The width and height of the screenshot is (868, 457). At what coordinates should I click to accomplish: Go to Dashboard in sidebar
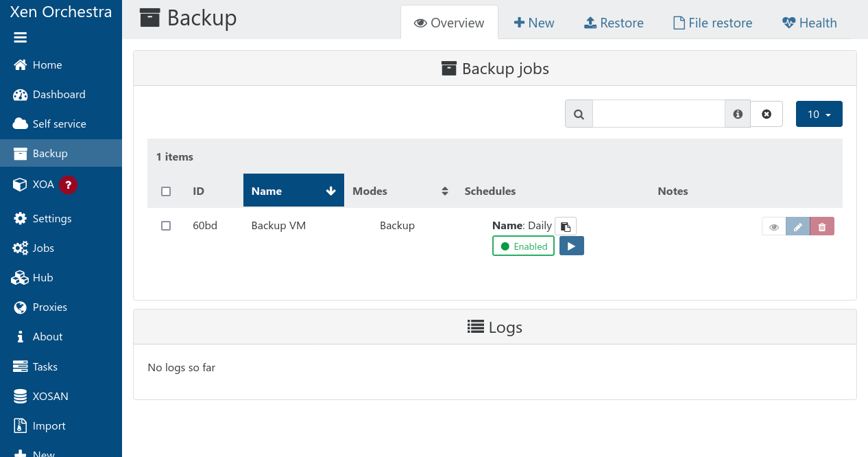click(59, 95)
